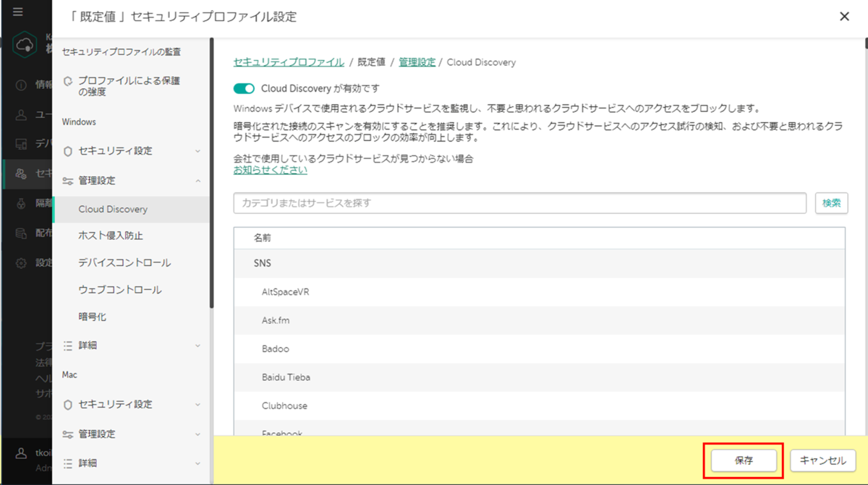Click the 保存 save button
The image size is (868, 485).
click(x=743, y=460)
